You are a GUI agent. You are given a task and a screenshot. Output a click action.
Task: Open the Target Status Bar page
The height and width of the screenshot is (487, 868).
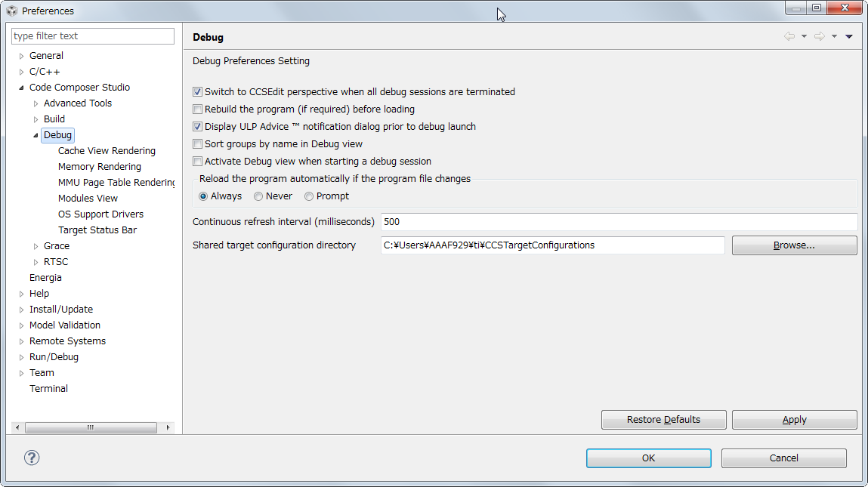97,230
